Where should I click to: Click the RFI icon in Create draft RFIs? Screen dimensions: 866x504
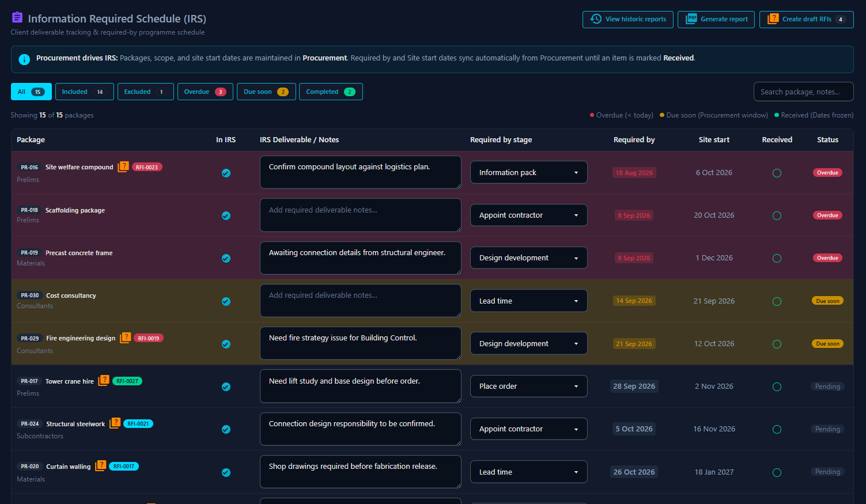click(773, 19)
